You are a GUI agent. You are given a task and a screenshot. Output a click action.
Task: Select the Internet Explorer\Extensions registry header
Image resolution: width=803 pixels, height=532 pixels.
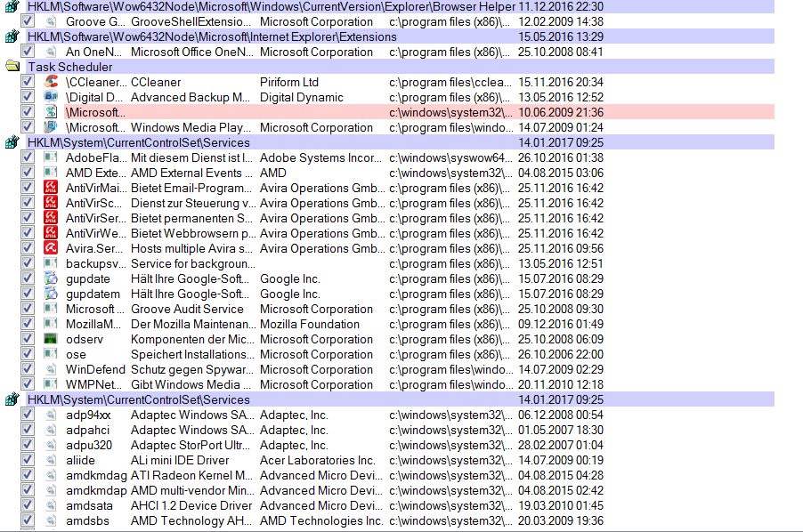(401, 36)
